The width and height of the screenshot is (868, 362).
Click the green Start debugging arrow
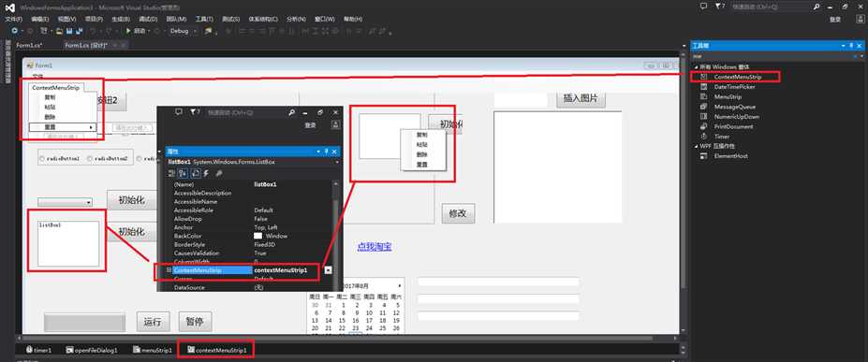point(128,31)
